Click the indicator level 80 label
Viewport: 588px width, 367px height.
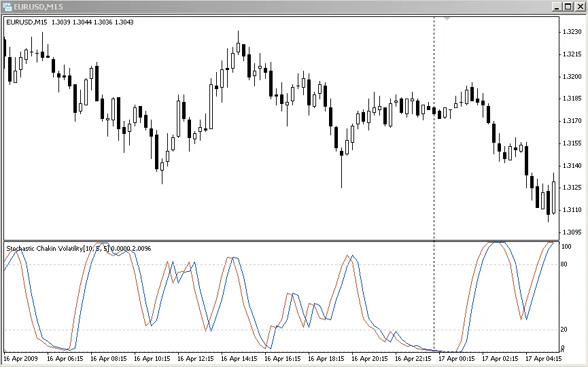coord(566,264)
